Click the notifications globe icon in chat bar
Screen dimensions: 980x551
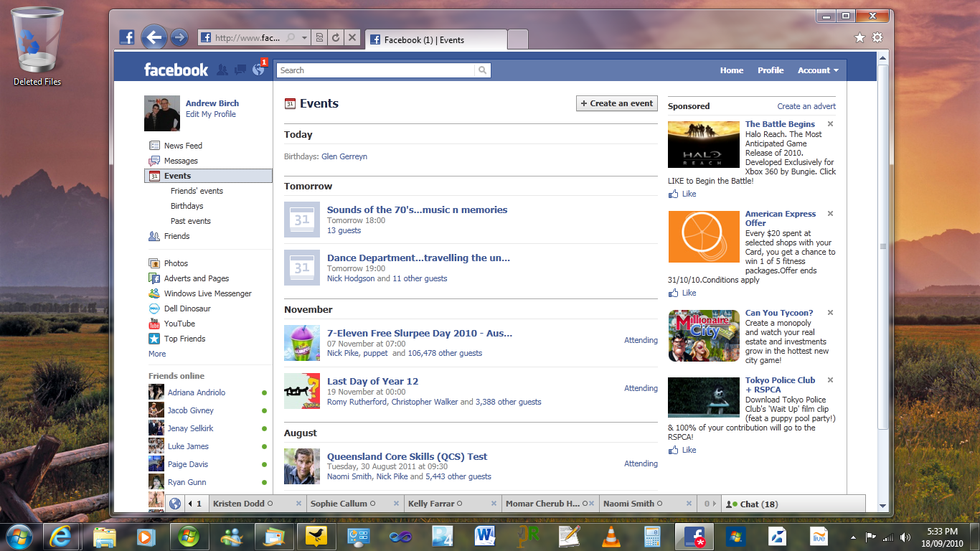click(x=175, y=504)
